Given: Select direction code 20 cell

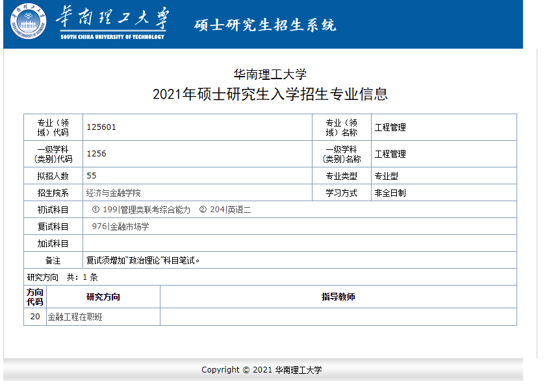Looking at the screenshot, I should coord(35,317).
